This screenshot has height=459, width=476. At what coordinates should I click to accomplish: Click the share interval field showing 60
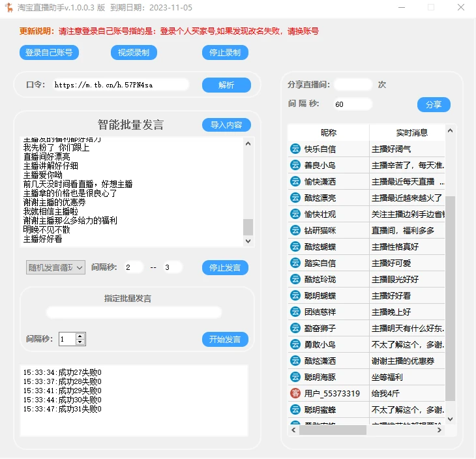coord(353,104)
